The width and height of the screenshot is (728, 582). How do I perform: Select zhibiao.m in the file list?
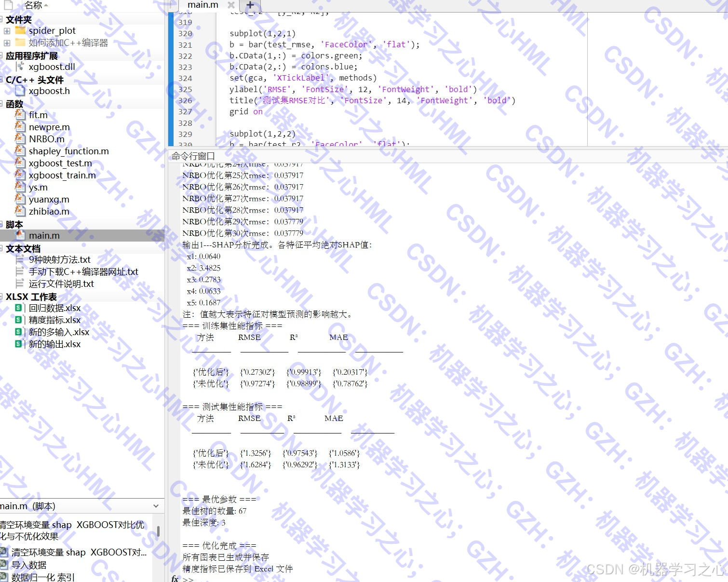pyautogui.click(x=49, y=211)
